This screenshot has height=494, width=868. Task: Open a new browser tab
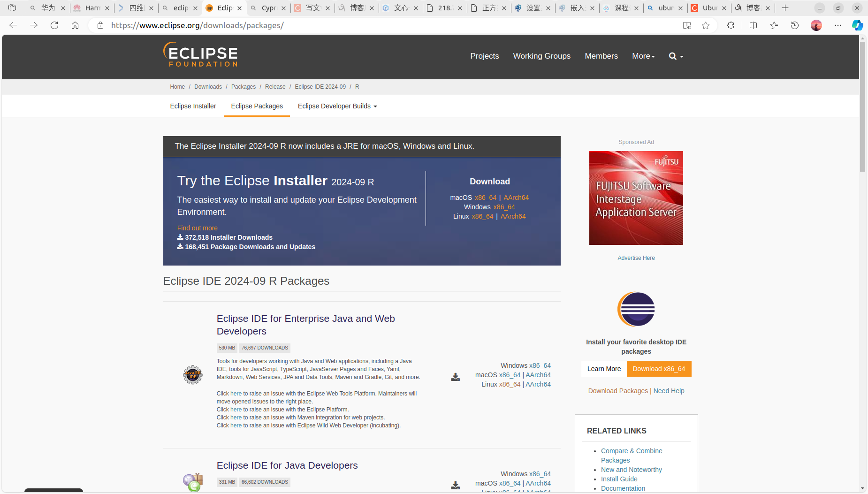[785, 8]
